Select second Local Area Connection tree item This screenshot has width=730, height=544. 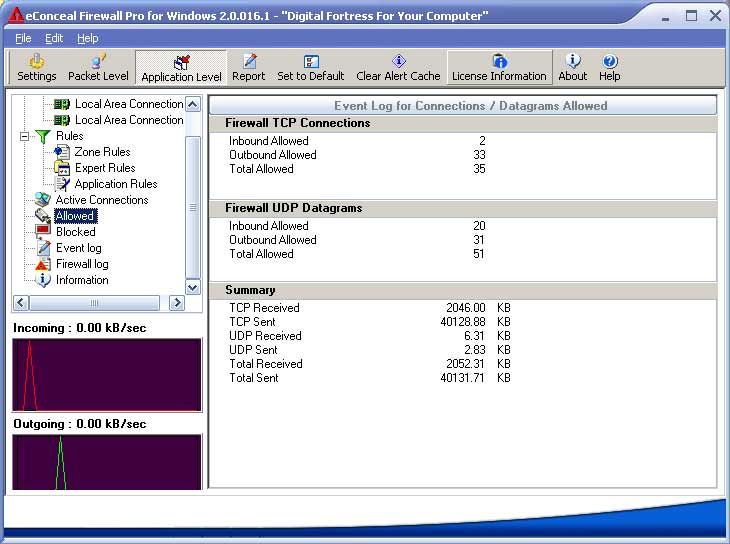129,120
